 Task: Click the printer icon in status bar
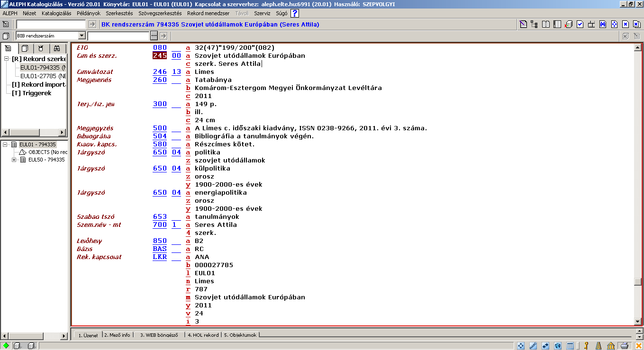pos(624,346)
